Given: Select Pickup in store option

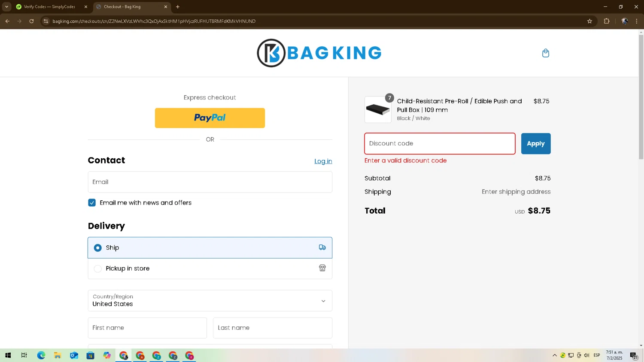Looking at the screenshot, I should (210, 268).
